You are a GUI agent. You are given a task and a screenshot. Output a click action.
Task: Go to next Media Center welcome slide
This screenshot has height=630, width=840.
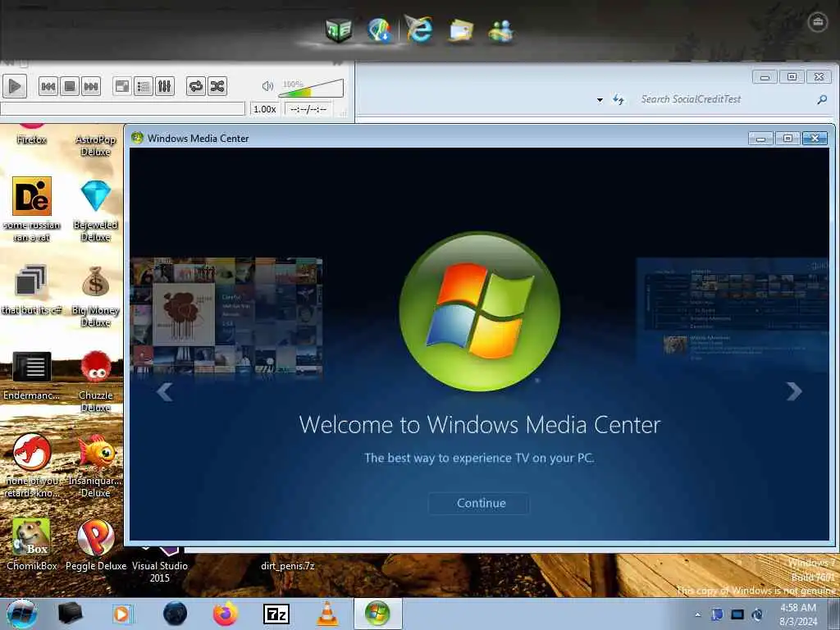[x=794, y=391]
